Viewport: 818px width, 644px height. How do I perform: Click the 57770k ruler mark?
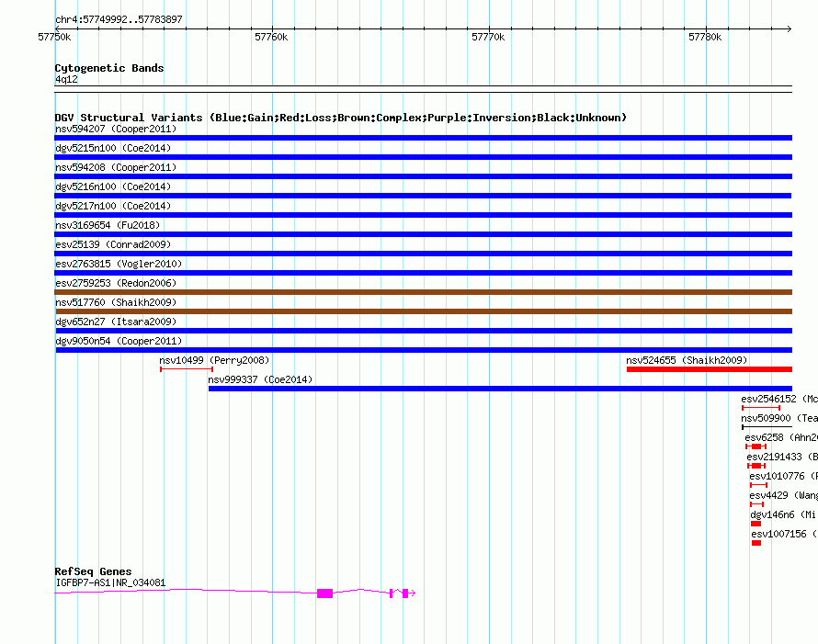coord(488,37)
